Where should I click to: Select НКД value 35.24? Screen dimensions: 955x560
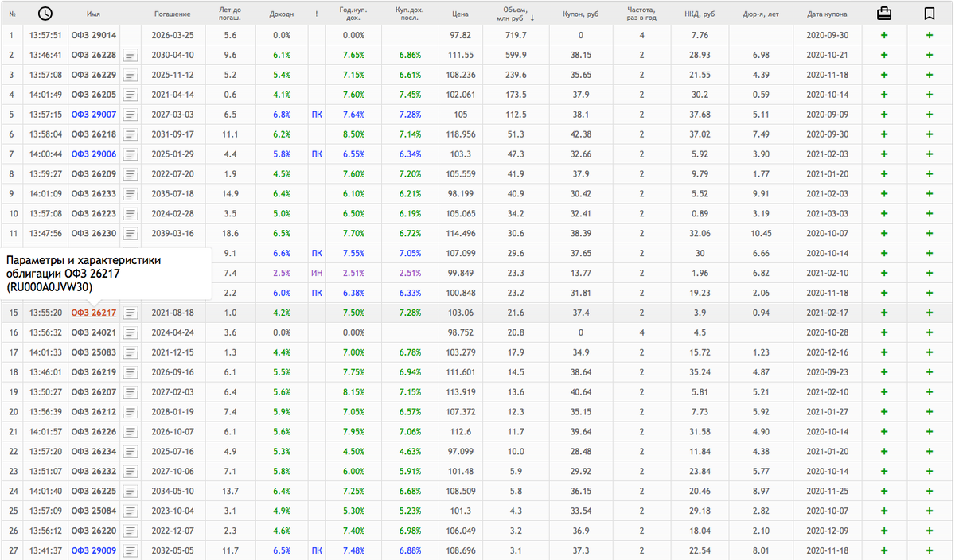point(700,372)
